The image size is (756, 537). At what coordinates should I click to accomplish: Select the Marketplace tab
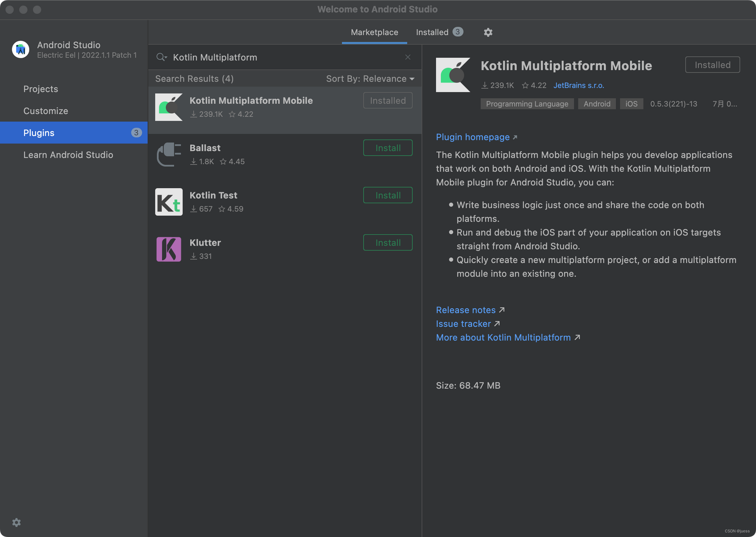click(374, 32)
